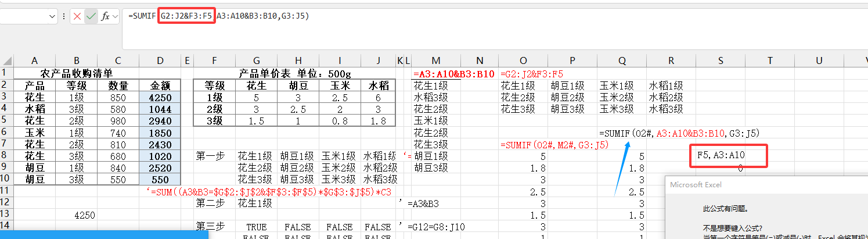Open the dropdown arrow beside the fx icon
The height and width of the screenshot is (239, 868).
pos(115,16)
